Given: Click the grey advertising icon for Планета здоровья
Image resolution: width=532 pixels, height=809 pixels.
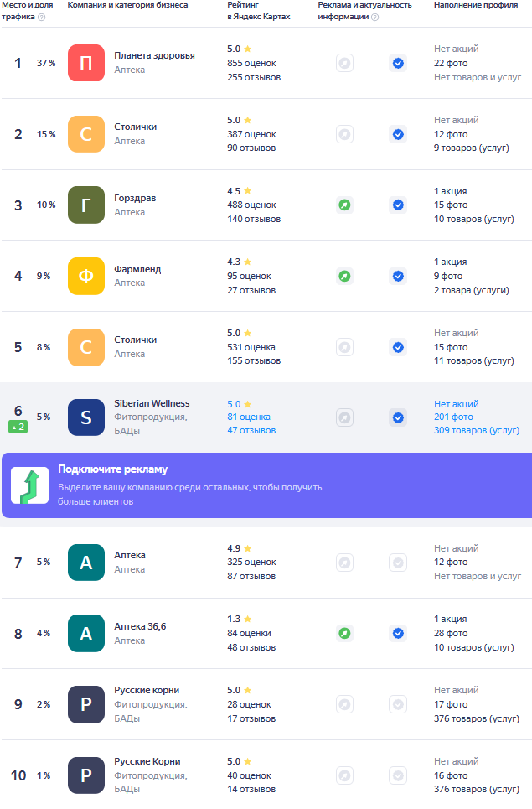Looking at the screenshot, I should coord(344,63).
